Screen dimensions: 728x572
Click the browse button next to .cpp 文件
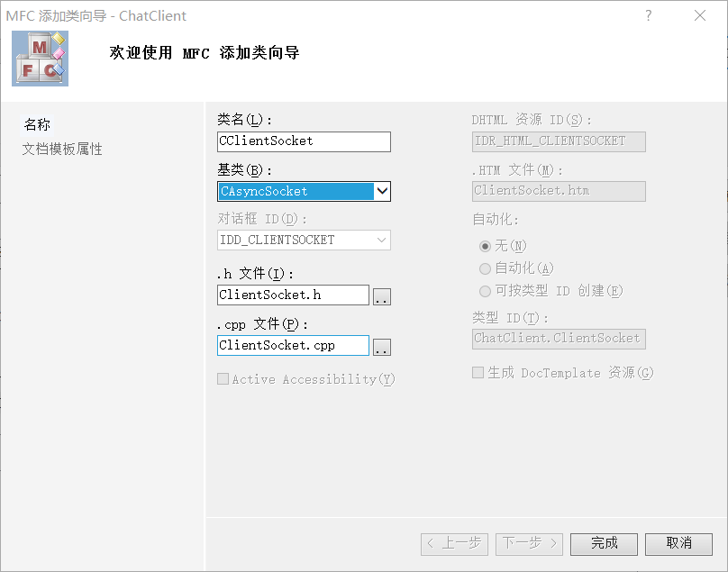[x=382, y=345]
